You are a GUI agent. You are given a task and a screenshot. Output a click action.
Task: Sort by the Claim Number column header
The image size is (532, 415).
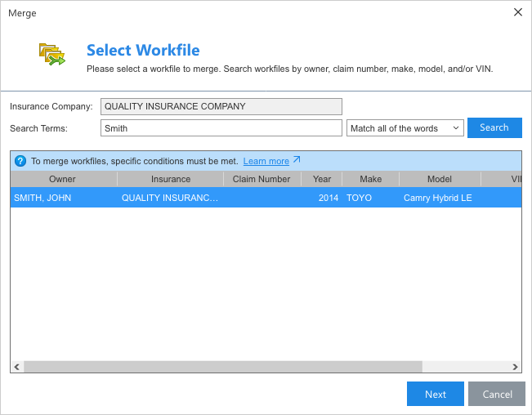(262, 179)
